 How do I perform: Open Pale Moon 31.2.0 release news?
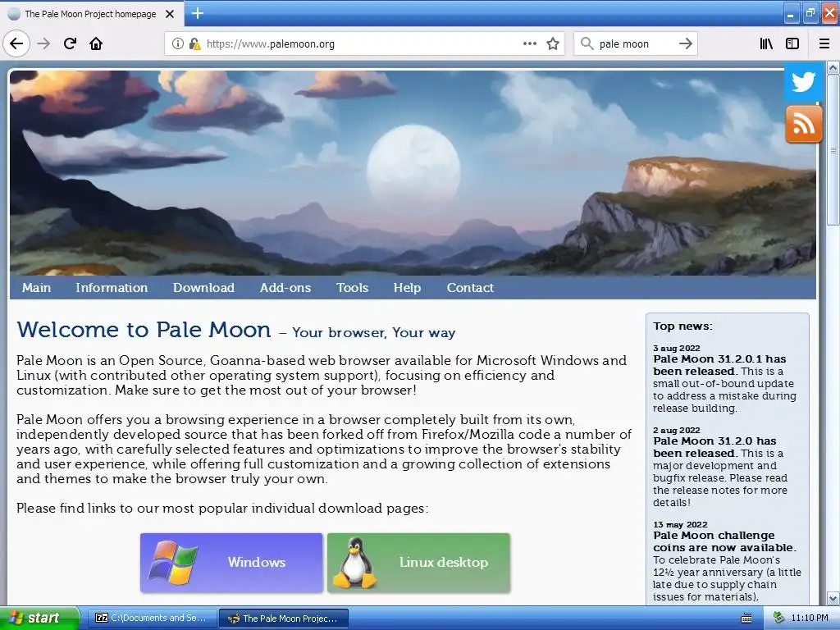pyautogui.click(x=714, y=447)
